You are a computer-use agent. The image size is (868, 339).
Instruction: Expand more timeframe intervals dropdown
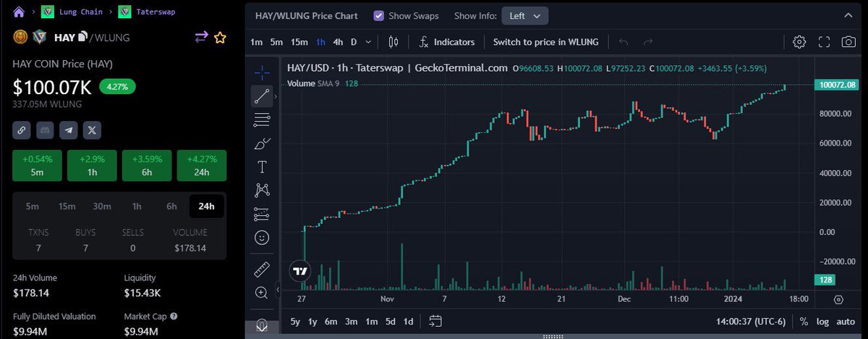point(369,42)
